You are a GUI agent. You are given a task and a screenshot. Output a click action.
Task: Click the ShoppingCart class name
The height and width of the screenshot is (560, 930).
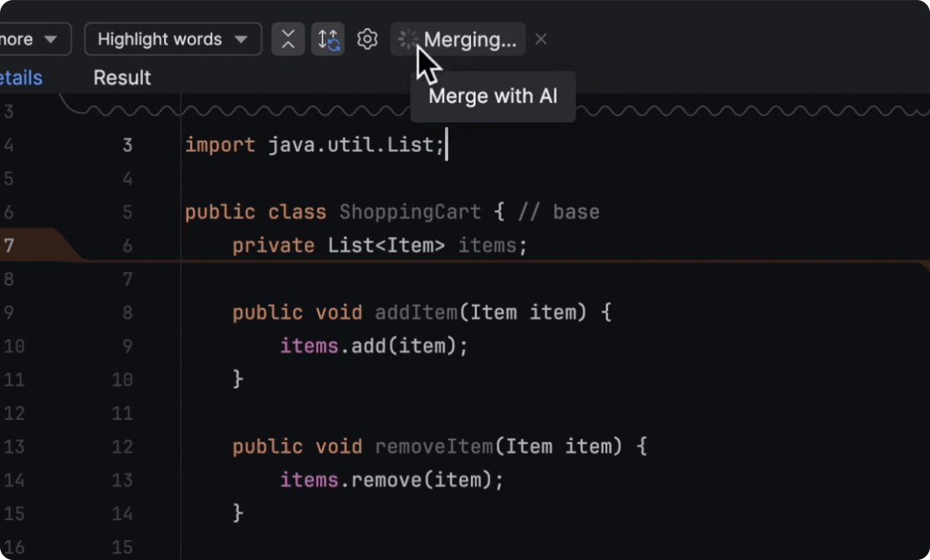[410, 211]
